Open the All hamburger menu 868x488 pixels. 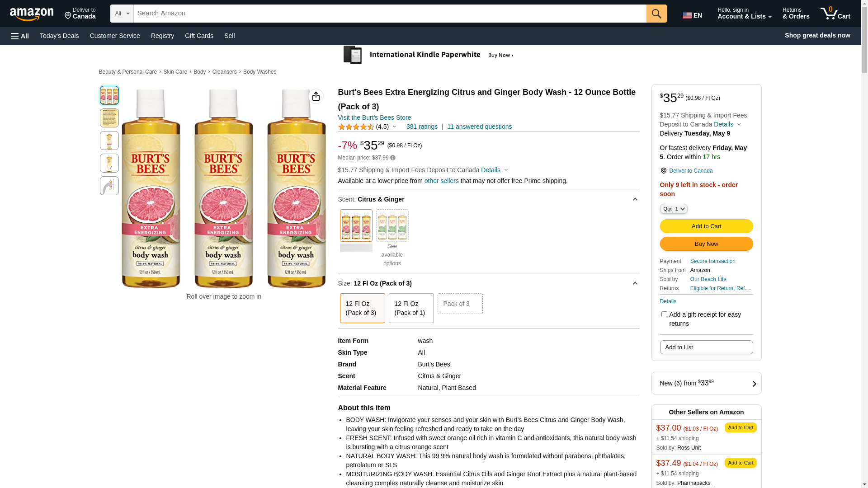pyautogui.click(x=20, y=36)
